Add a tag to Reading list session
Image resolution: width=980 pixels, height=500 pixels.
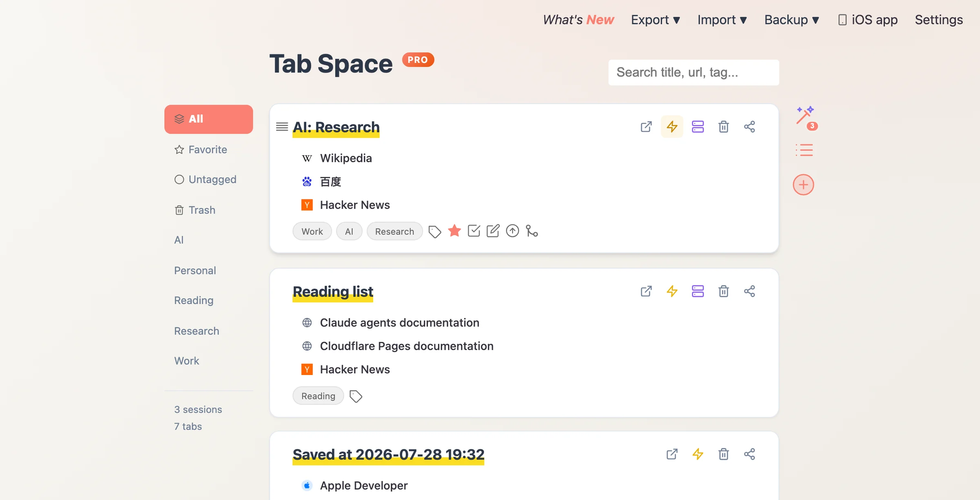[356, 396]
